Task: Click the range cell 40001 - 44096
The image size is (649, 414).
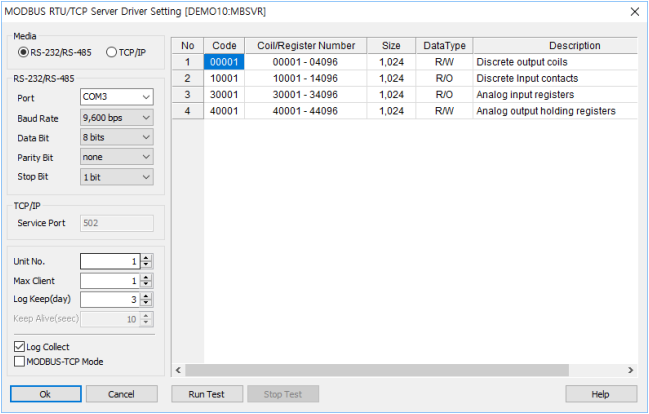Action: [x=305, y=111]
